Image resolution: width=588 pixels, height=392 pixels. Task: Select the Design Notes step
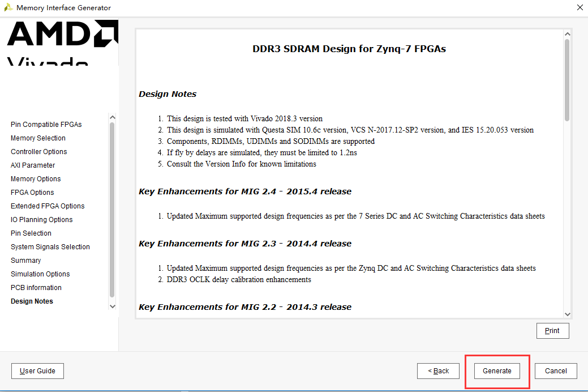tap(32, 301)
